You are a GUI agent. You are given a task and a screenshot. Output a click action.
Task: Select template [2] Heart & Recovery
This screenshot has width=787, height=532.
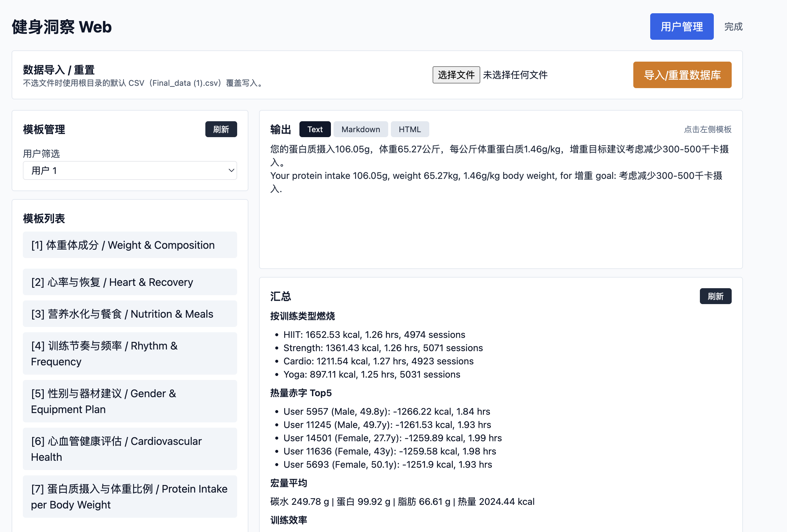tap(130, 282)
